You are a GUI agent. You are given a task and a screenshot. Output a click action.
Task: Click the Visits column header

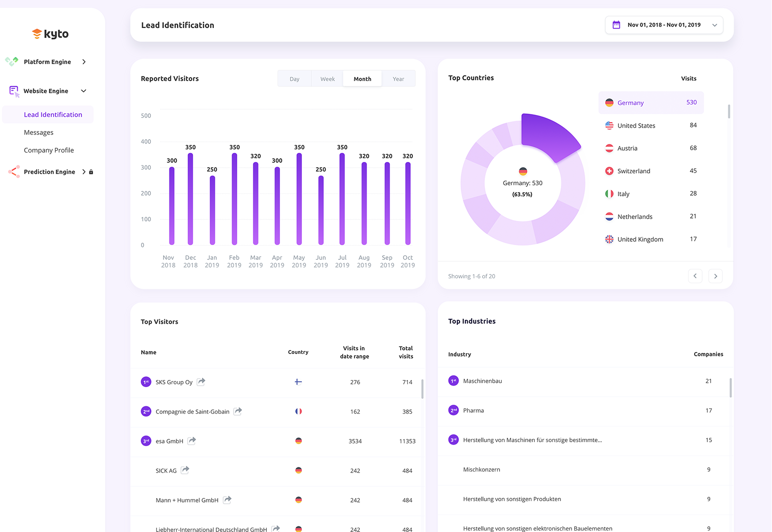pos(689,78)
